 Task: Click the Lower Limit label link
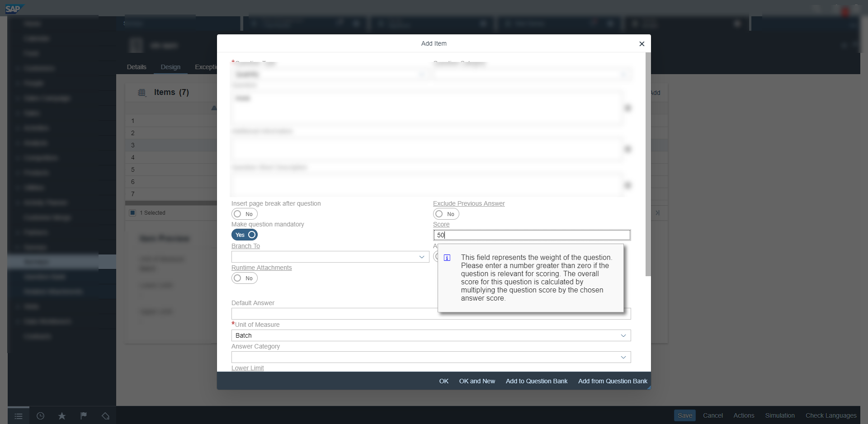coord(247,368)
